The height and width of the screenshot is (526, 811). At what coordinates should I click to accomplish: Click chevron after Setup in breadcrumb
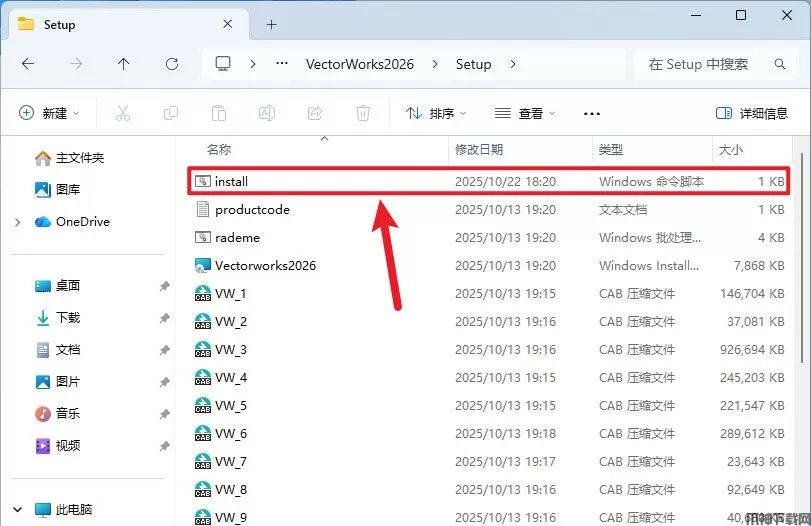pos(513,64)
